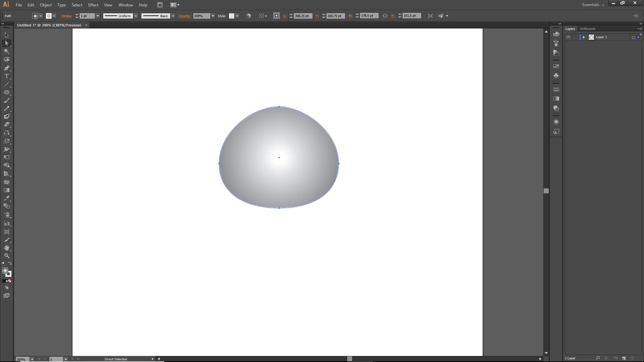Click the X position input field
Screen dimensions: 644x362
(303, 16)
